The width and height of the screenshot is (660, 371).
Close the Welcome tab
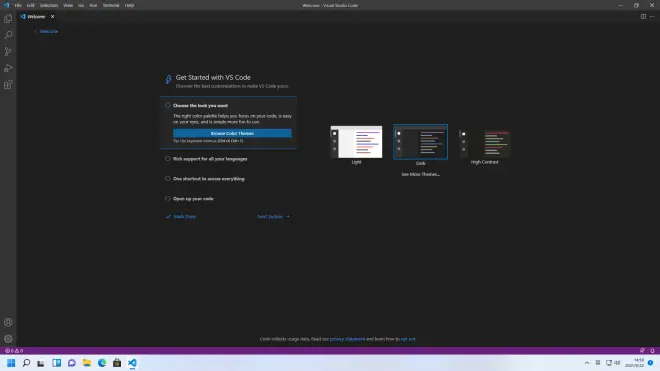(52, 16)
